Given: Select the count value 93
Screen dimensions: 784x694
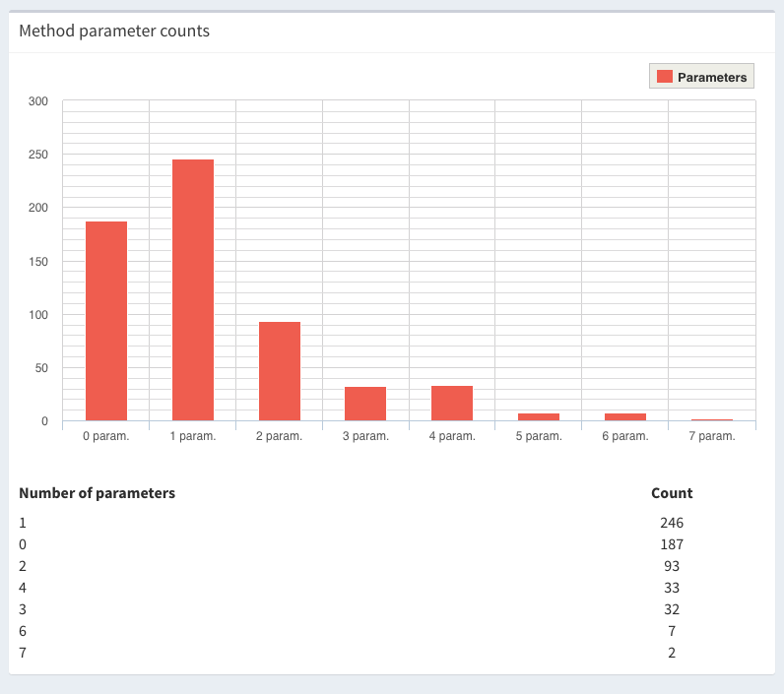Looking at the screenshot, I should 672,566.
